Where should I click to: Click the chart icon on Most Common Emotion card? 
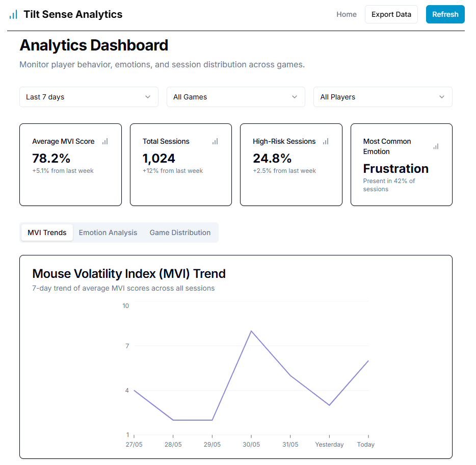pos(436,146)
